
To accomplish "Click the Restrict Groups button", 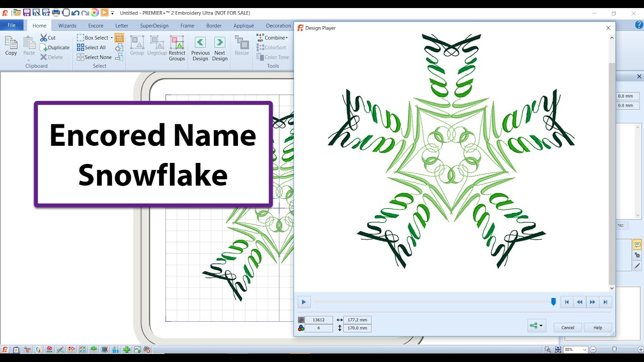I will pyautogui.click(x=177, y=48).
